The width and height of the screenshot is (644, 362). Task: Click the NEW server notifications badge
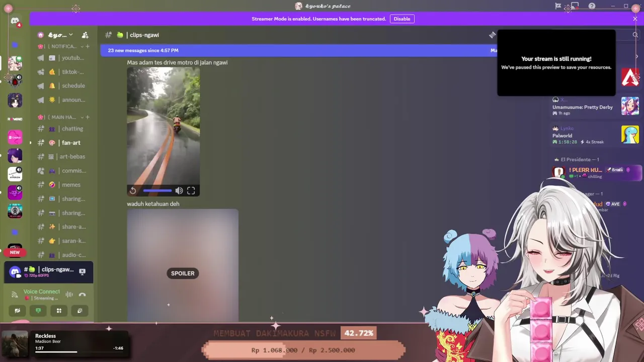coord(15,252)
